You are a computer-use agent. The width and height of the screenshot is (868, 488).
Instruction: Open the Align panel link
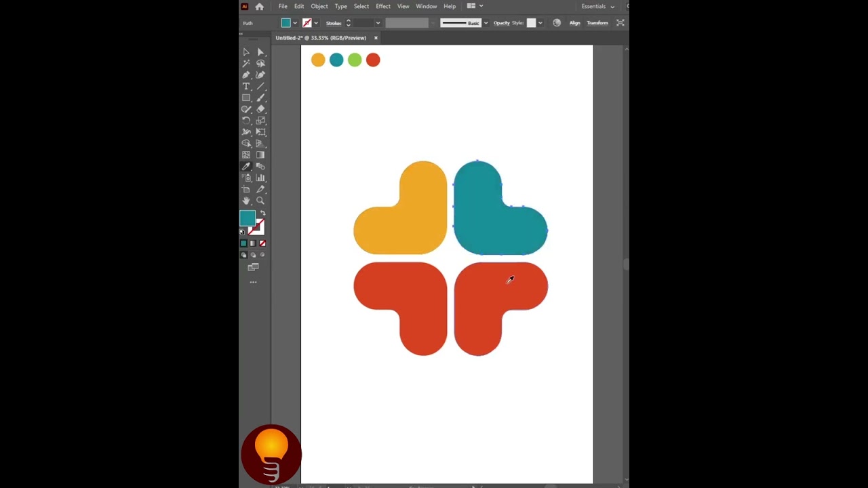tap(574, 23)
